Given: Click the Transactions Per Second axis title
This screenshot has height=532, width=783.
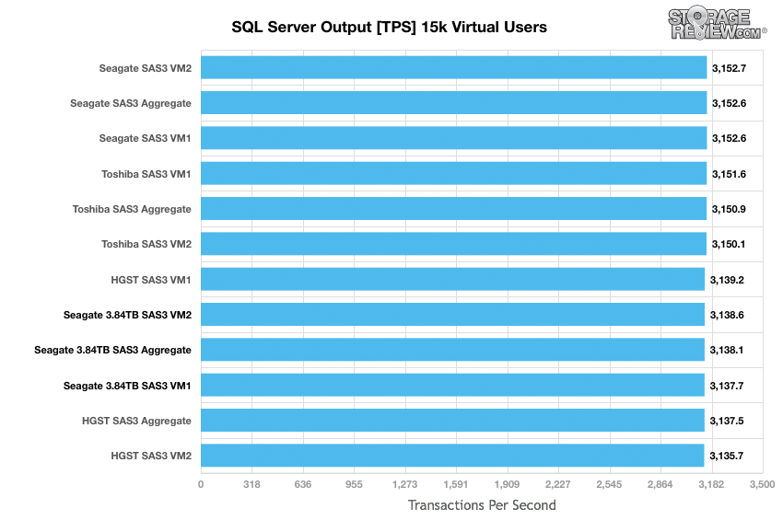Looking at the screenshot, I should point(482,505).
